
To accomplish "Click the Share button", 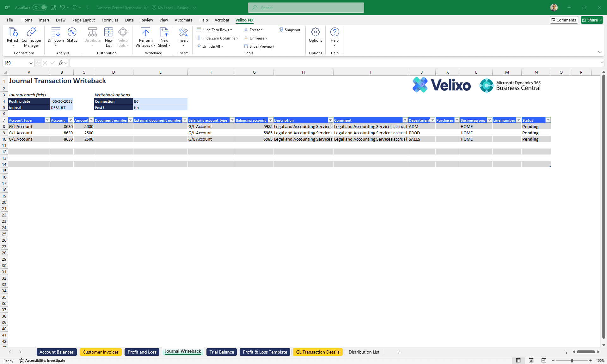I will 592,20.
